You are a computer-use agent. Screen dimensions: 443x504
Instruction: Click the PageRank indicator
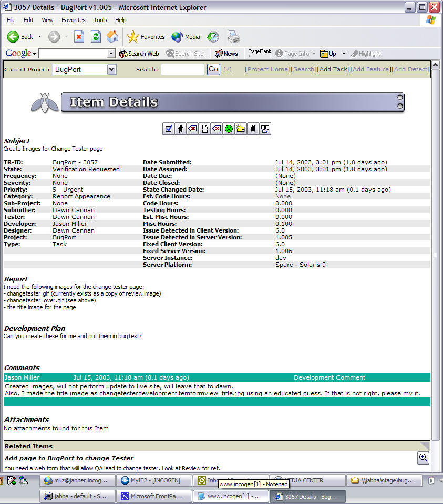(259, 53)
